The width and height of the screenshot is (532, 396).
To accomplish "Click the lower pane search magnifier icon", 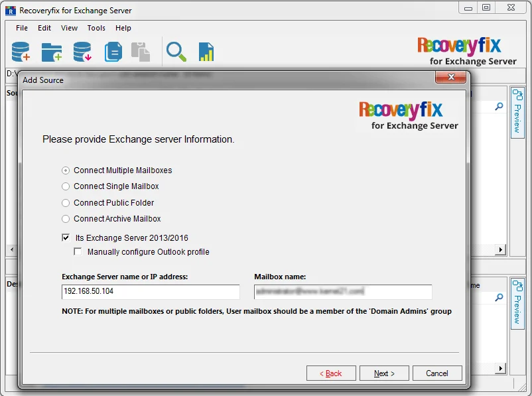I will [499, 298].
